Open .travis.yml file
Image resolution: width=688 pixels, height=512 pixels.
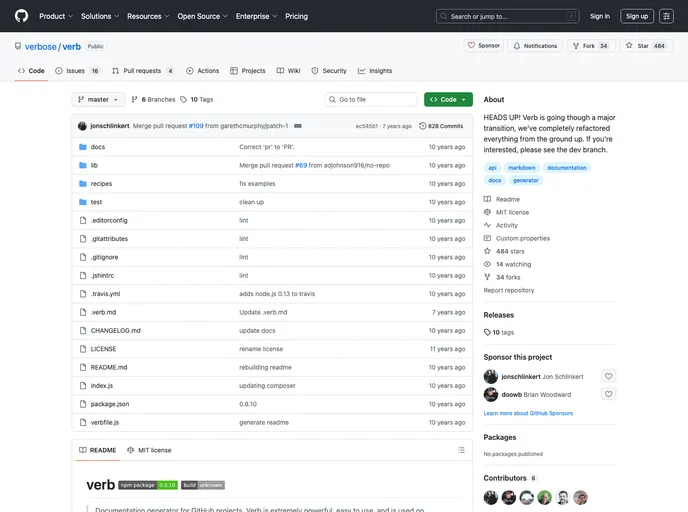pyautogui.click(x=105, y=294)
